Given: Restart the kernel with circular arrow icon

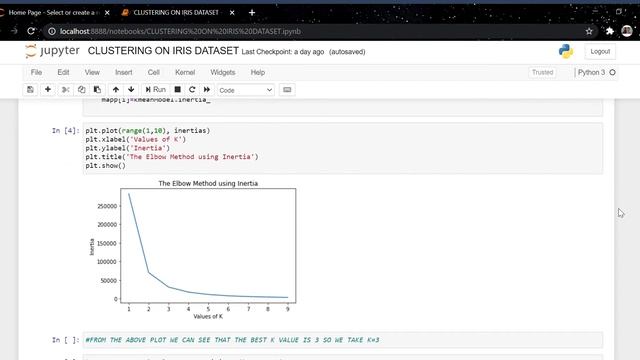Looking at the screenshot, I should (x=192, y=89).
